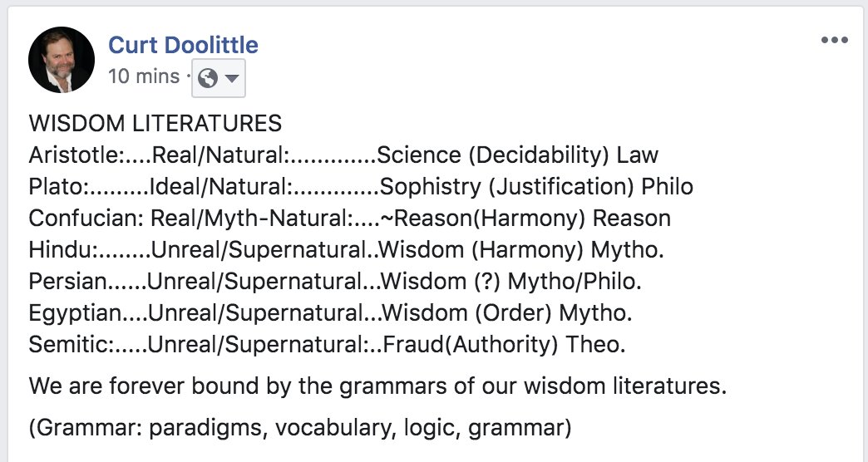
Task: Click the globe public audience icon
Action: [209, 78]
